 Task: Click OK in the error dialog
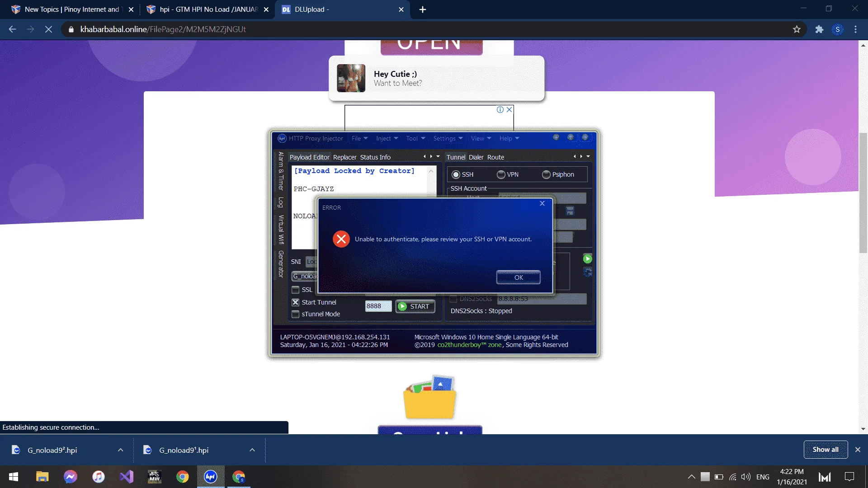click(x=519, y=277)
